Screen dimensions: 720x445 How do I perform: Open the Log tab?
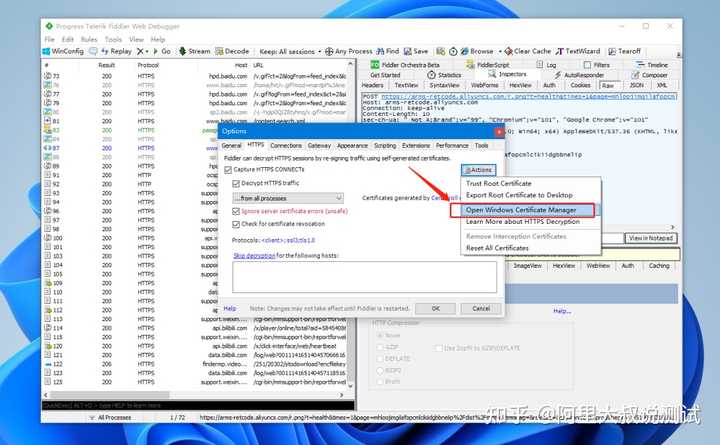coord(546,65)
